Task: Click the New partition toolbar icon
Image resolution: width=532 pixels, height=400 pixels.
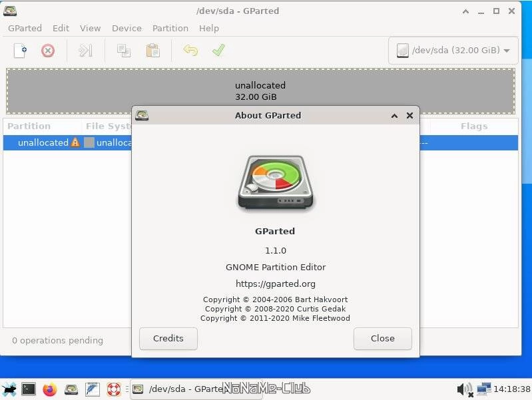Action: pos(20,51)
